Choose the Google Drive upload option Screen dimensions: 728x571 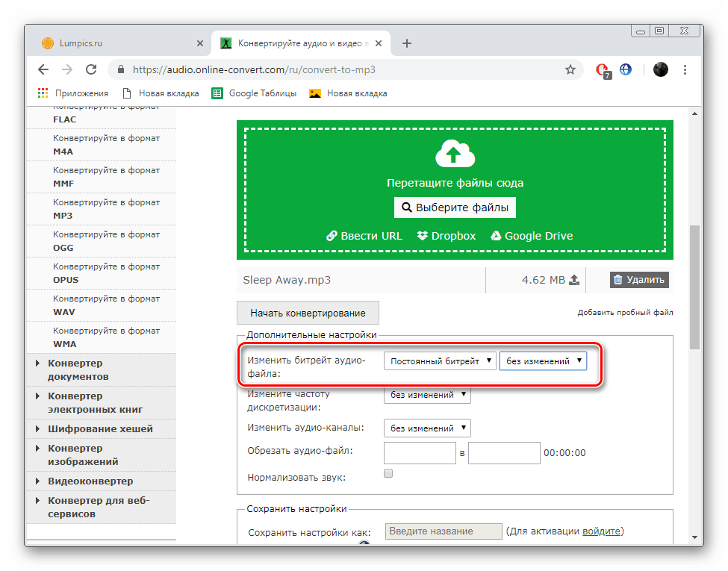[532, 236]
